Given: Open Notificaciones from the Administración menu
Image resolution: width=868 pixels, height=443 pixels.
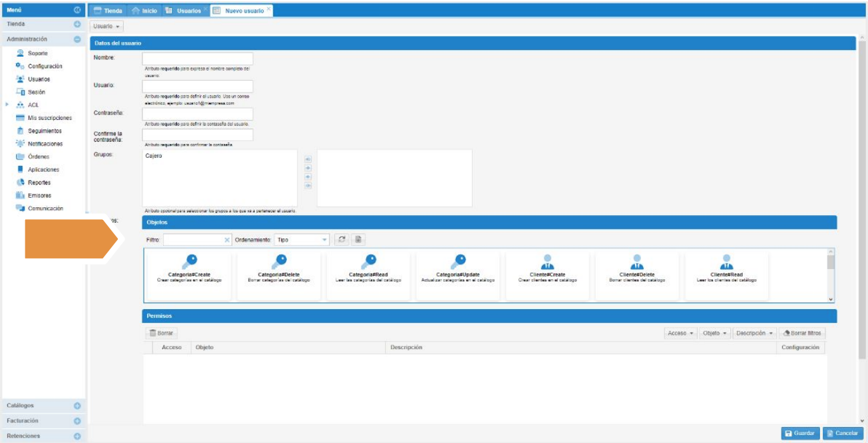Looking at the screenshot, I should click(x=45, y=144).
